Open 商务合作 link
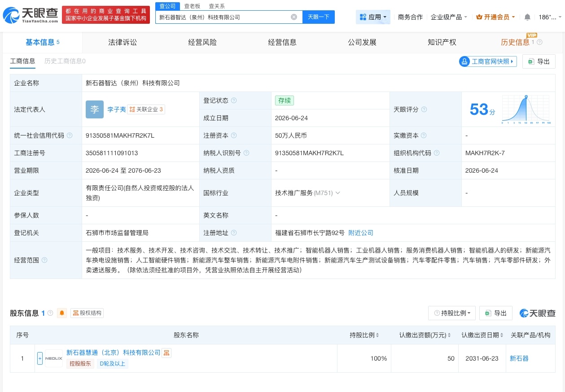Viewport: 565px width, 392px height. point(410,17)
